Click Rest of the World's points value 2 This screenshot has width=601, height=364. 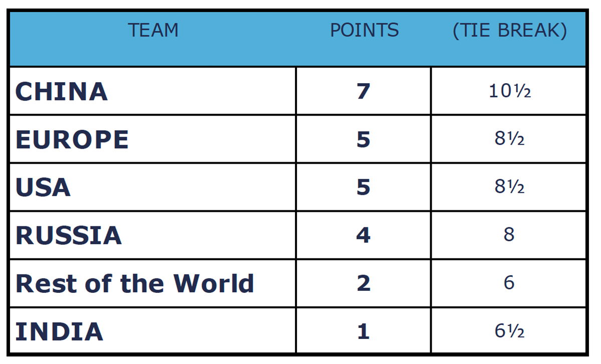click(364, 284)
